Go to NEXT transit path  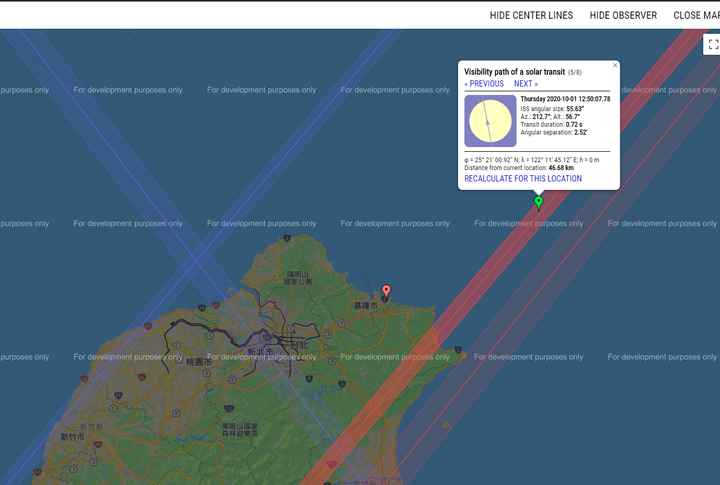point(526,84)
